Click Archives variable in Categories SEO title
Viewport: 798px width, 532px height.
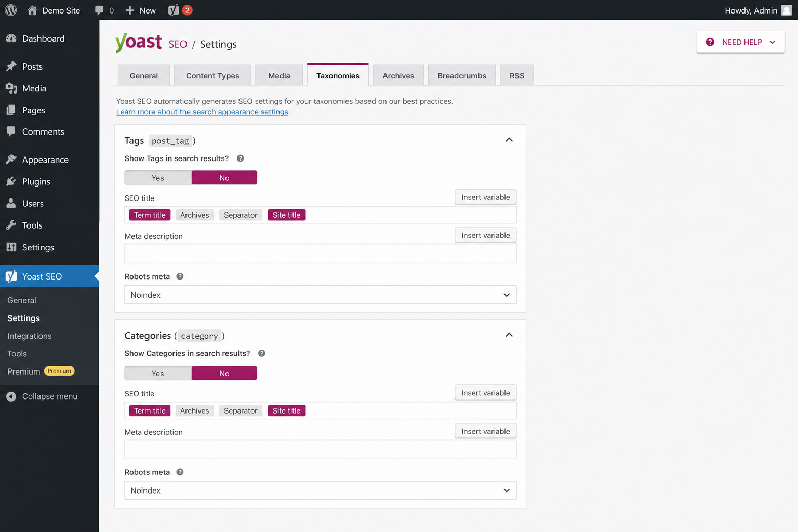coord(195,410)
